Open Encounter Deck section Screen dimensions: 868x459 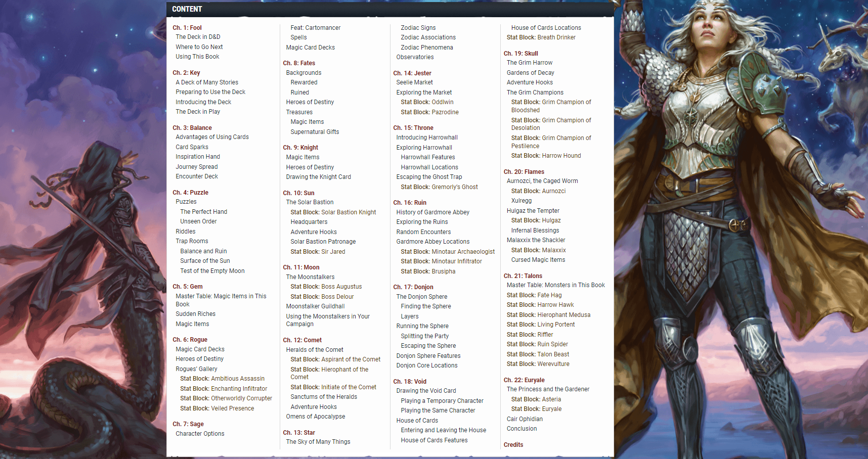click(x=197, y=176)
